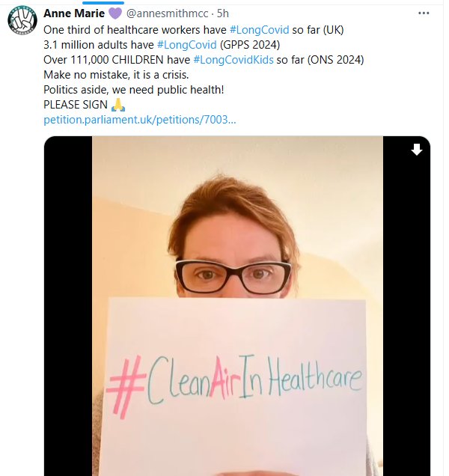Open the #LongCovidKids hashtag
This screenshot has width=449, height=476.
233,60
